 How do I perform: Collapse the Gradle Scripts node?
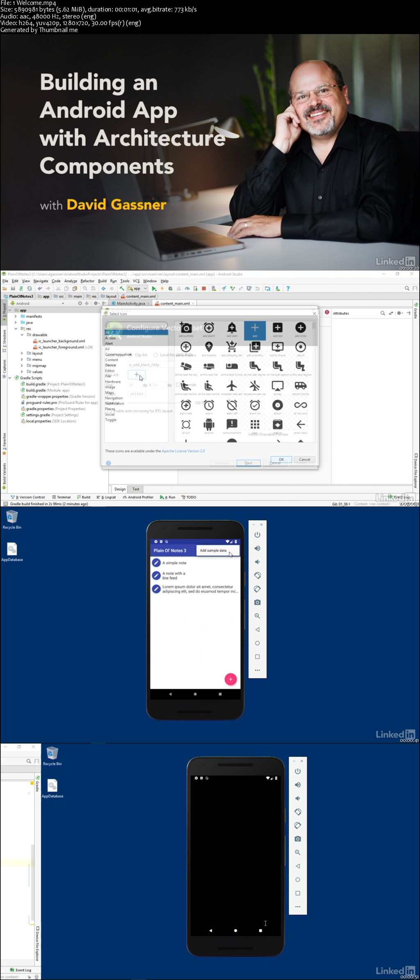click(10, 378)
